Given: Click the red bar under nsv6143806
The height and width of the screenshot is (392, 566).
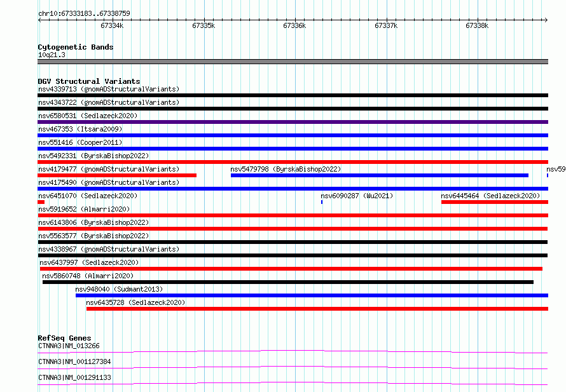Looking at the screenshot, I should 293,229.
